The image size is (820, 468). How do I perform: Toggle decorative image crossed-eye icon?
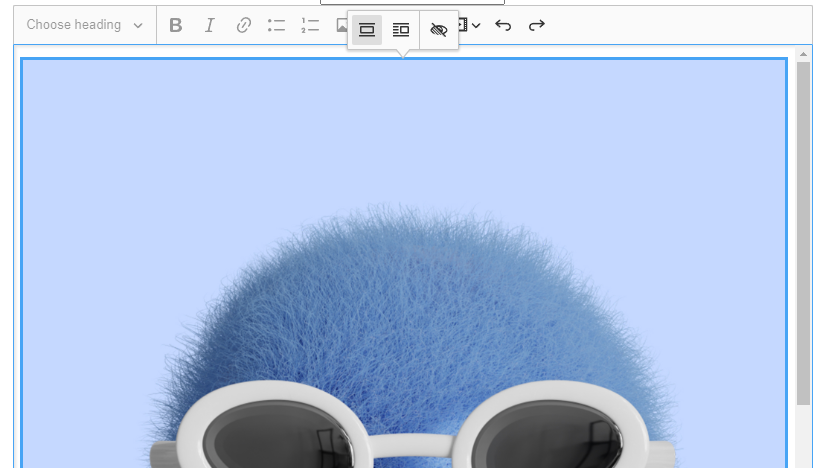(438, 30)
